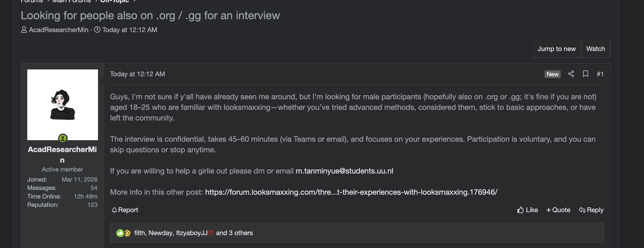The image size is (644, 248).
Task: Bookmark the first post
Action: 585,74
